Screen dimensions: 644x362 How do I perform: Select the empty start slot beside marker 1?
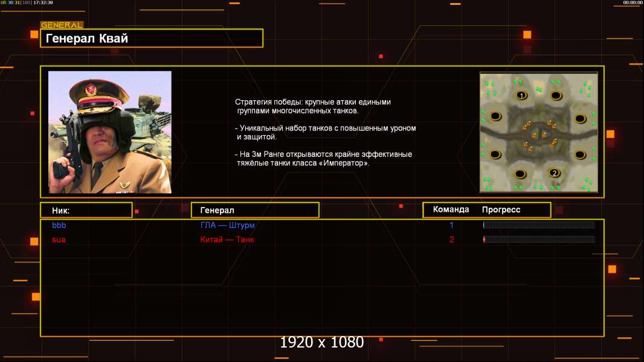coord(556,96)
